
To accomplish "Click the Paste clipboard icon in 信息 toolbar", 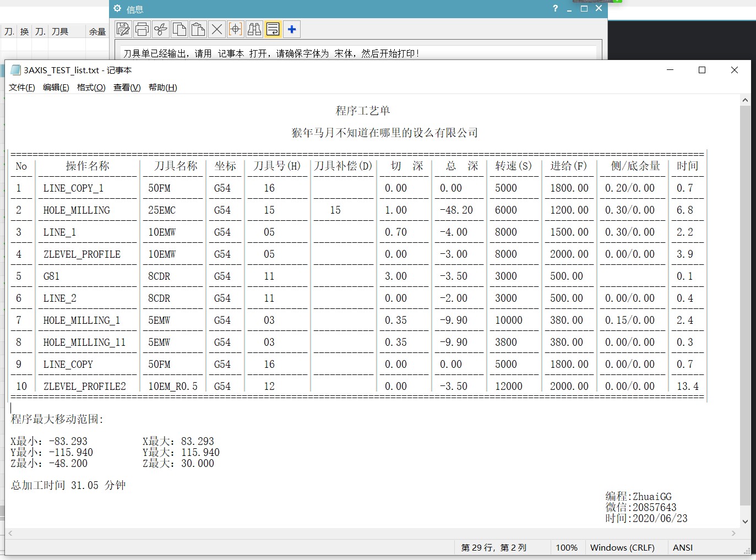I will (x=198, y=29).
